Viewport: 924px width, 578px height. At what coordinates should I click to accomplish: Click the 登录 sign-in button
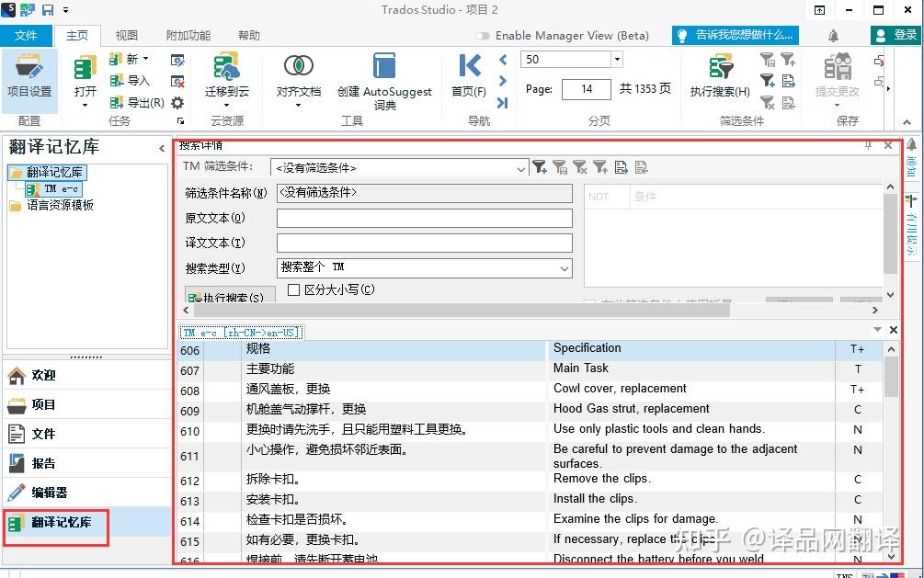point(896,35)
